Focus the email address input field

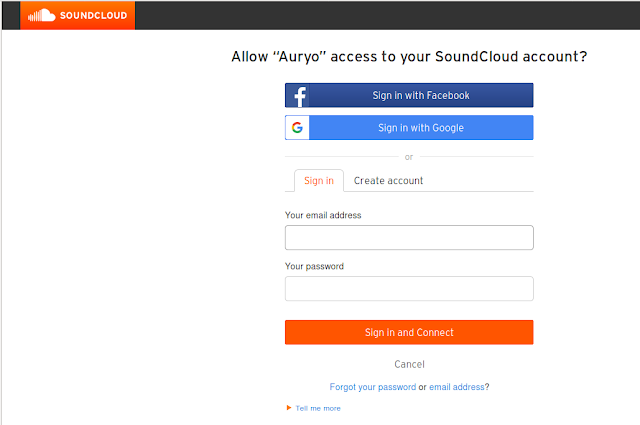(409, 238)
